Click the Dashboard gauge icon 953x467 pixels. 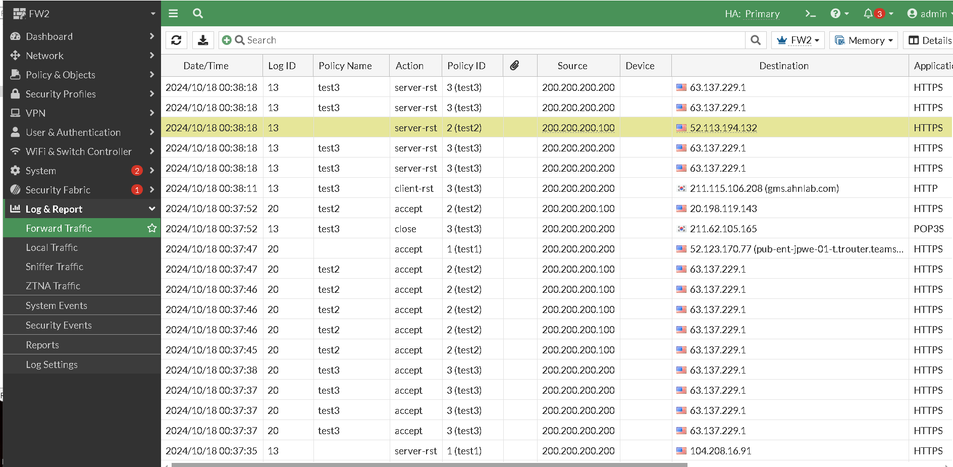(15, 36)
